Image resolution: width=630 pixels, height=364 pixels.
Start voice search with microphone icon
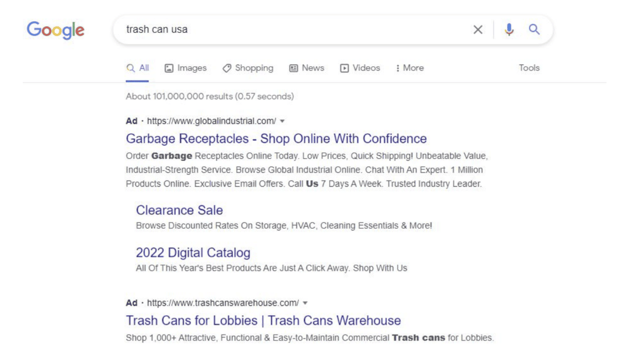[509, 29]
